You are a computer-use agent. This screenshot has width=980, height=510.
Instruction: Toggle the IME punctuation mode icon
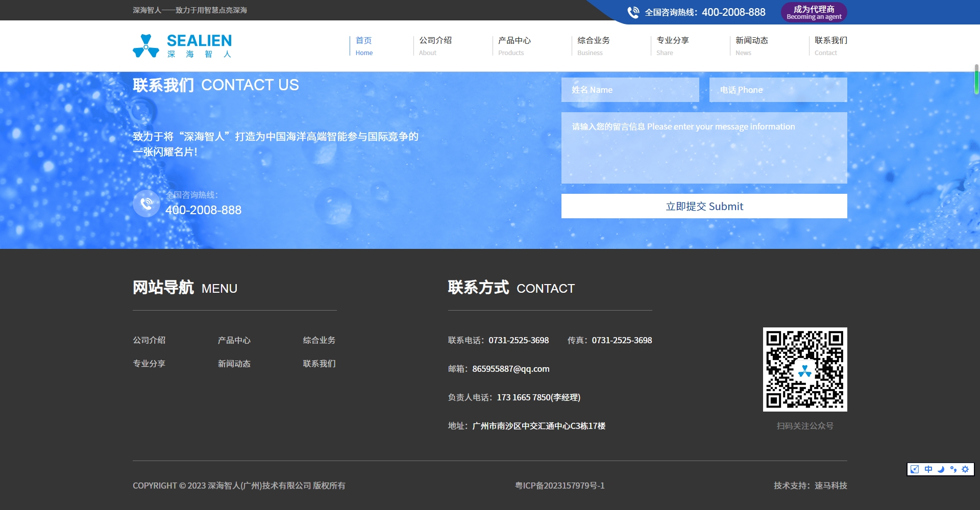point(953,469)
